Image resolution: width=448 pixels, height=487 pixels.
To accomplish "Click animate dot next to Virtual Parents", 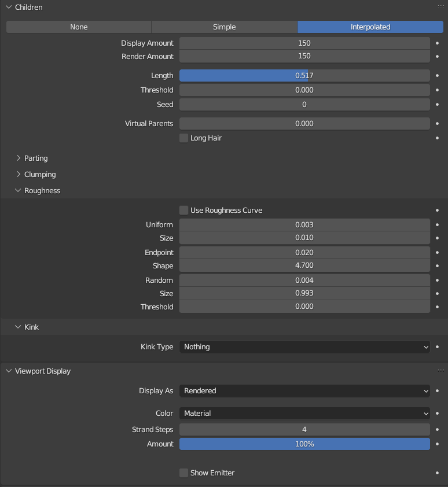I will pyautogui.click(x=437, y=124).
